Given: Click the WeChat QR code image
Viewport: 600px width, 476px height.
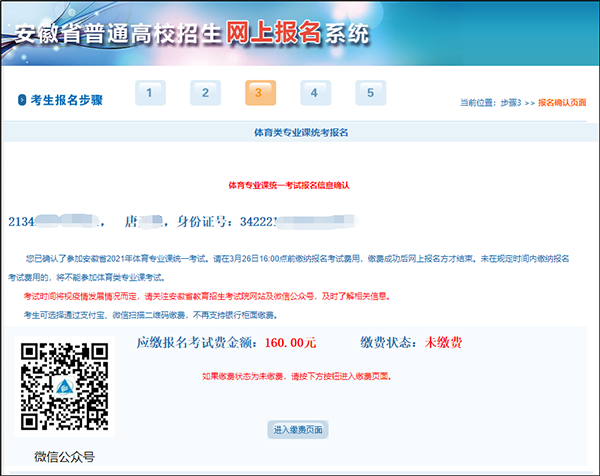Looking at the screenshot, I should (63, 387).
